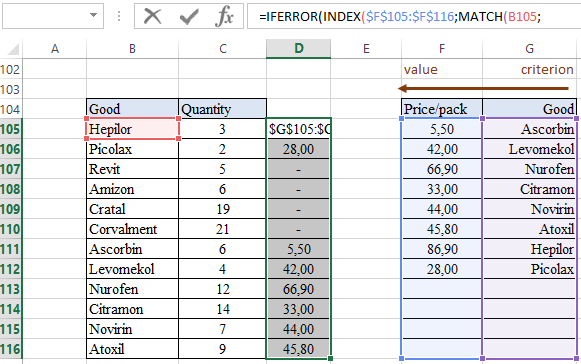
Task: Select price 86,90 in column F
Action: (x=442, y=249)
